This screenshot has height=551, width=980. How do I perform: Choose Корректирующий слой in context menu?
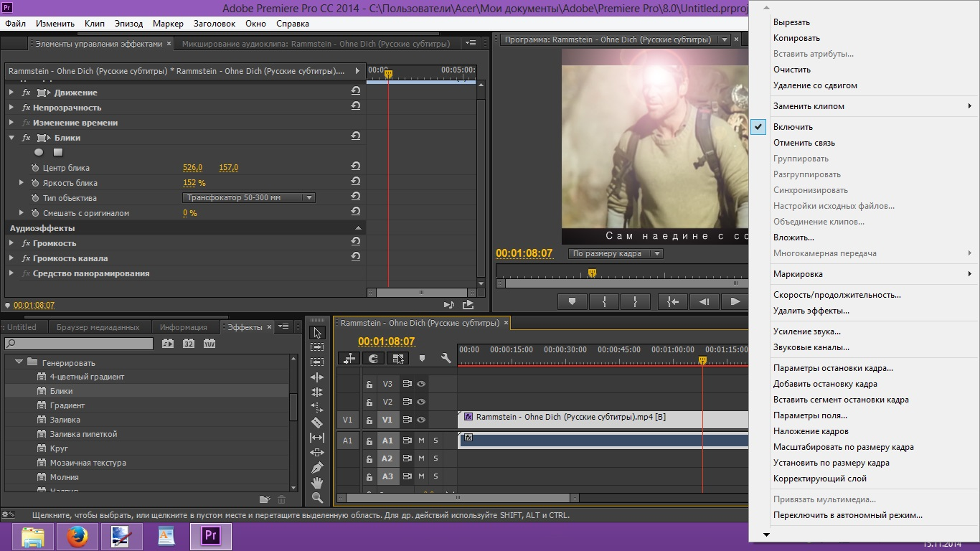[x=819, y=479]
